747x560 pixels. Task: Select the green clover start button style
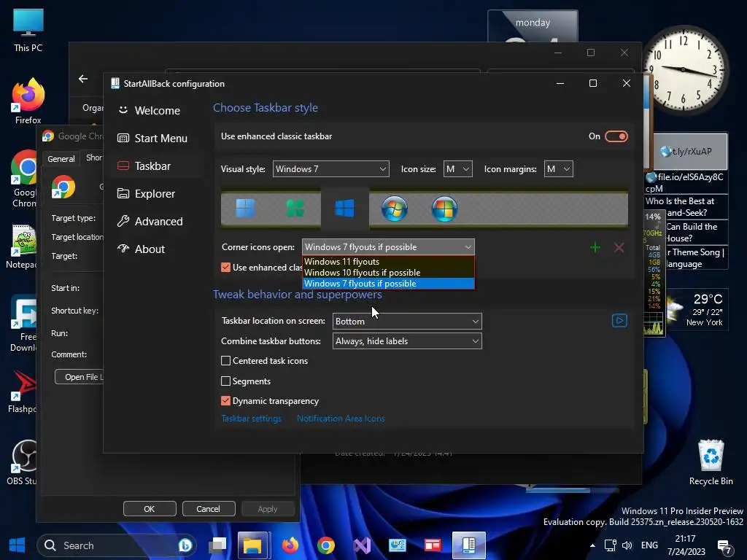click(295, 209)
